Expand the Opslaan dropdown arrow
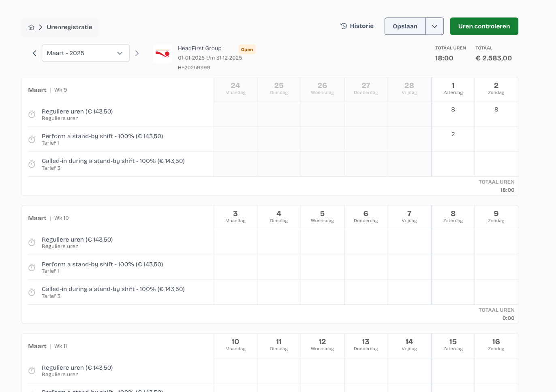This screenshot has width=556, height=392. point(434,26)
